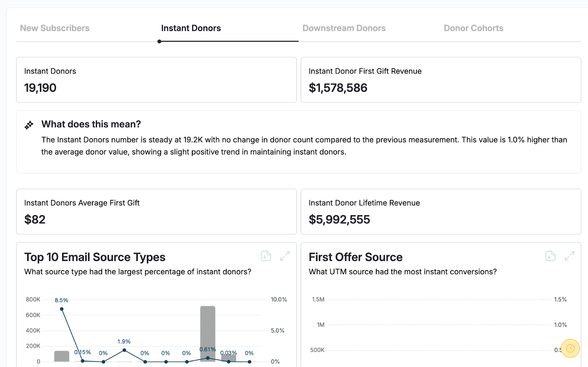Select the Instant Donors 19,190 card
The width and height of the screenshot is (588, 367).
pyautogui.click(x=156, y=80)
